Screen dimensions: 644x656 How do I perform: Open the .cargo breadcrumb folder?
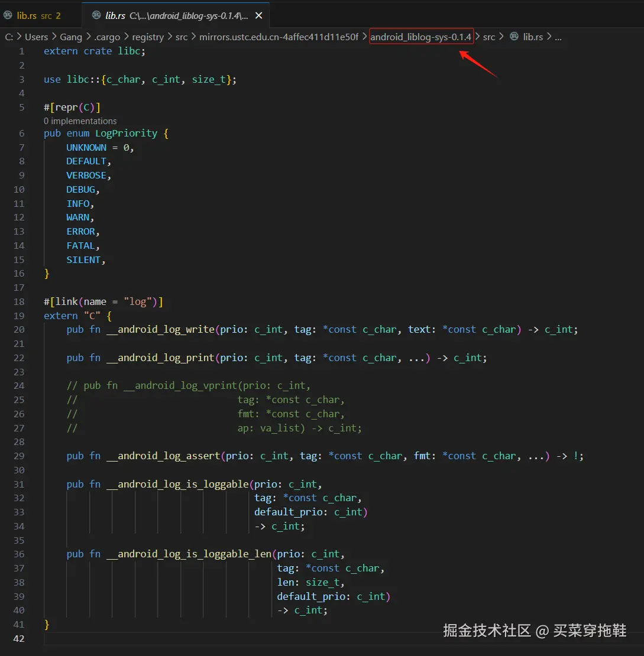(x=107, y=37)
